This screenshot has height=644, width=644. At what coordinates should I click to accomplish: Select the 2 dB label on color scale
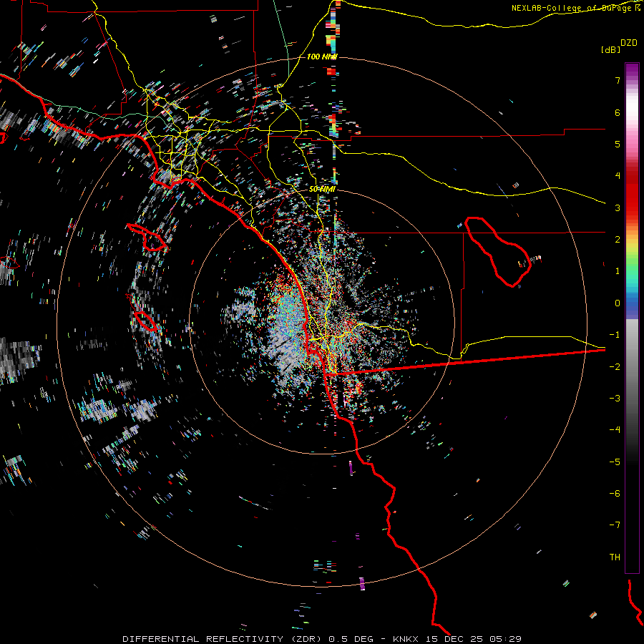(618, 240)
